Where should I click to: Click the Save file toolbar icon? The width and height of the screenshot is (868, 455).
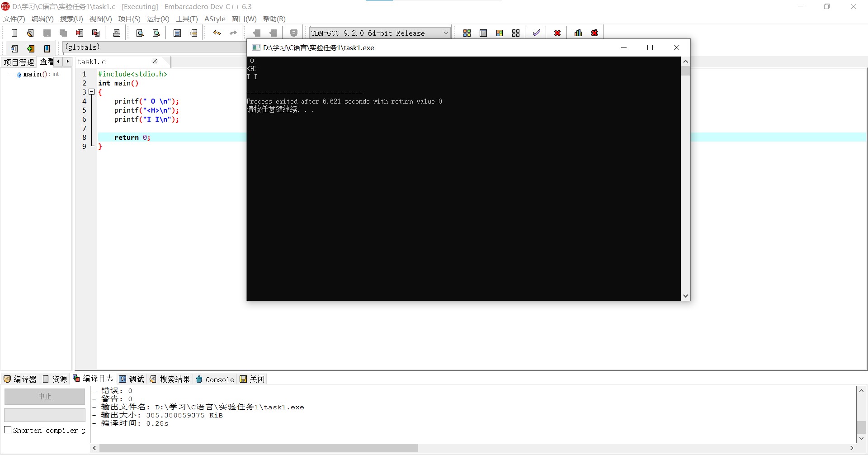47,33
